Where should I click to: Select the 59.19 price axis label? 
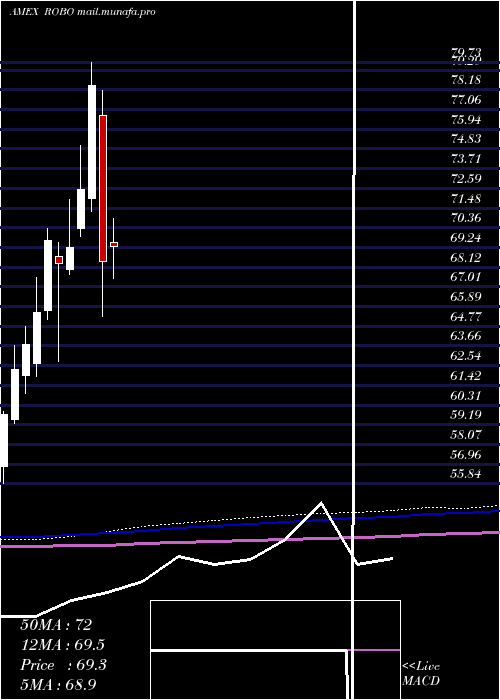click(x=466, y=415)
